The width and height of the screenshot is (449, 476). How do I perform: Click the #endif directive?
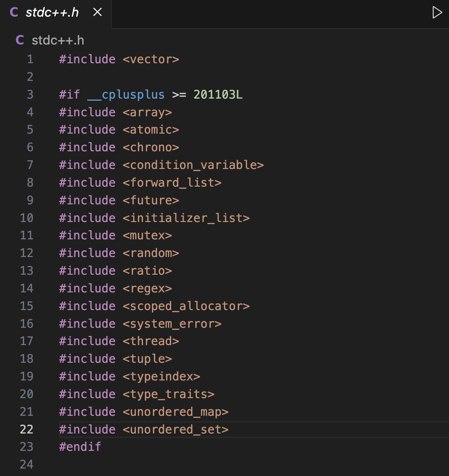point(80,447)
